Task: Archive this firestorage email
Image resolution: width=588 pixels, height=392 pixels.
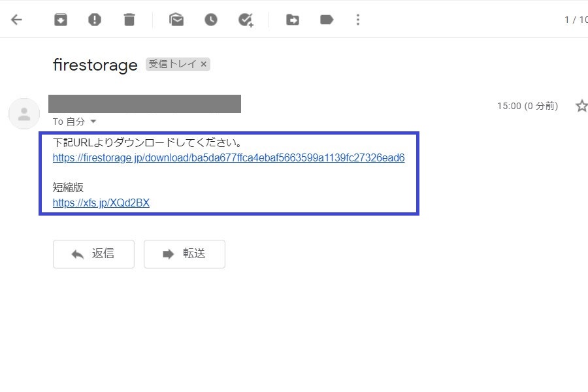Action: pos(61,20)
